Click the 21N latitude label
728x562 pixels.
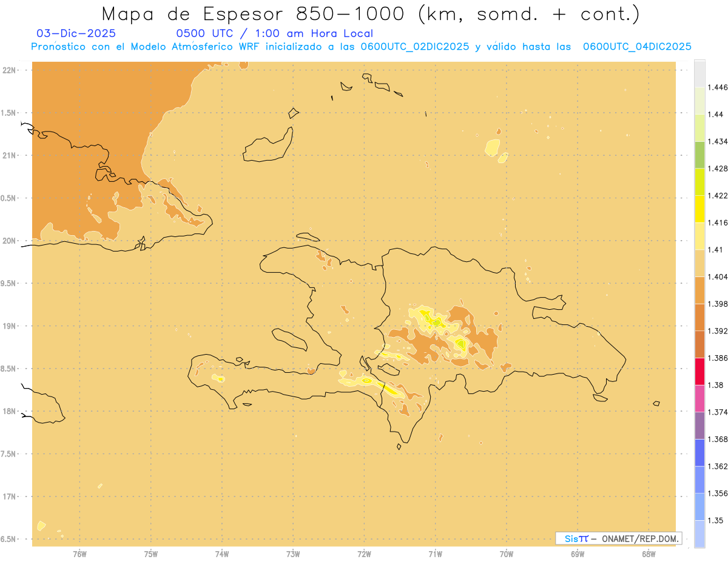coord(10,156)
